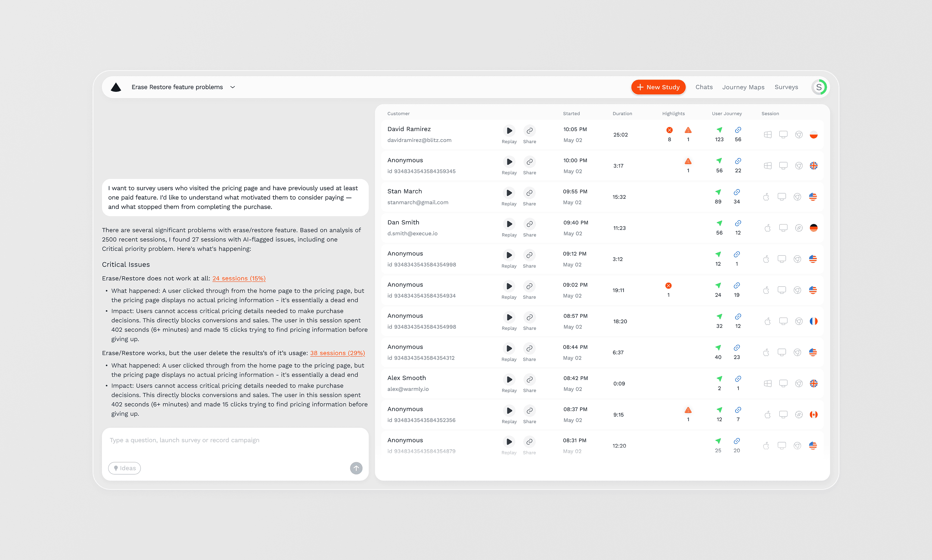Click warning triangle on Anonymous 10:00 PM session
The image size is (932, 560).
click(688, 161)
